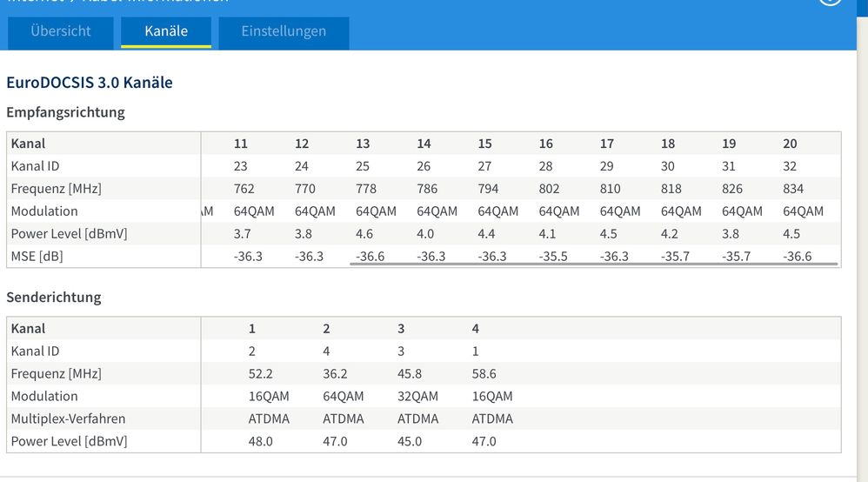
Task: Click the 834 MHz frequency cell
Action: click(793, 189)
